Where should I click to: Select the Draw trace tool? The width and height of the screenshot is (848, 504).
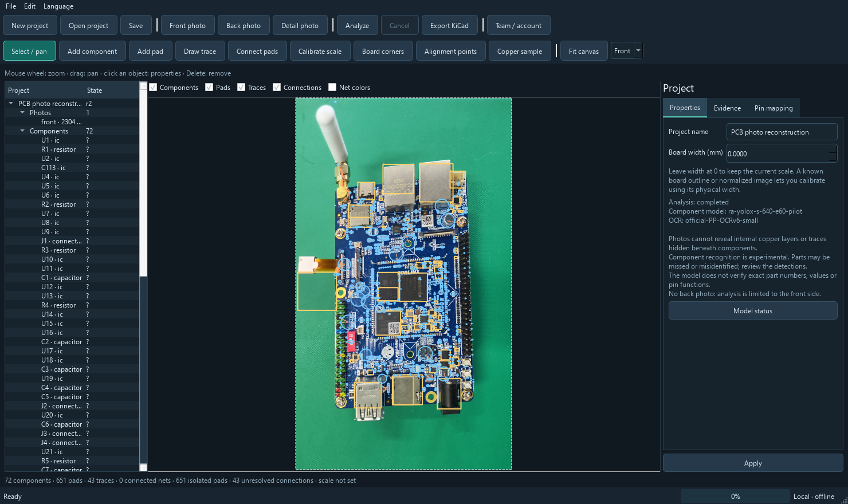pyautogui.click(x=200, y=52)
